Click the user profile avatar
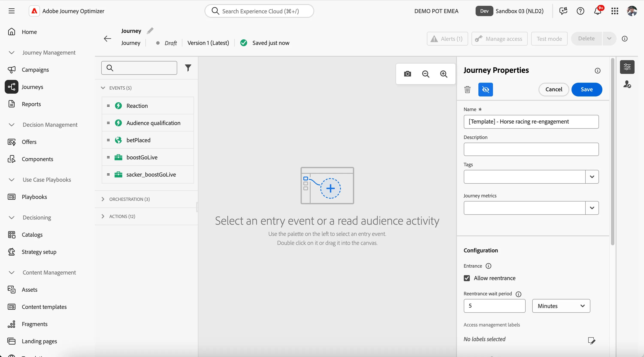The image size is (644, 357). point(632,11)
